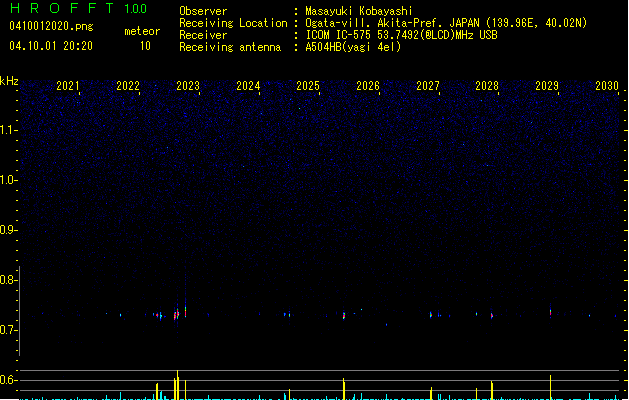
Task: Click the receiver ICOM IC-575 text
Action: pos(401,35)
